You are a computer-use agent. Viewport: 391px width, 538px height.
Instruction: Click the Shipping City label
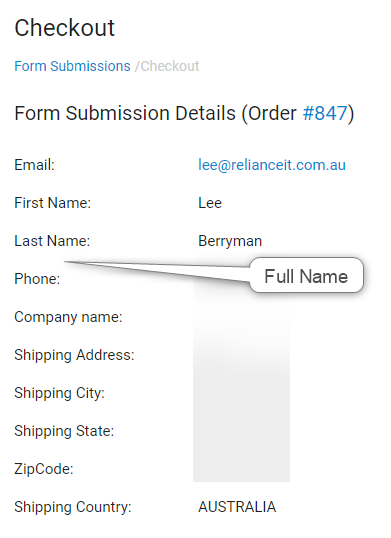click(x=59, y=393)
